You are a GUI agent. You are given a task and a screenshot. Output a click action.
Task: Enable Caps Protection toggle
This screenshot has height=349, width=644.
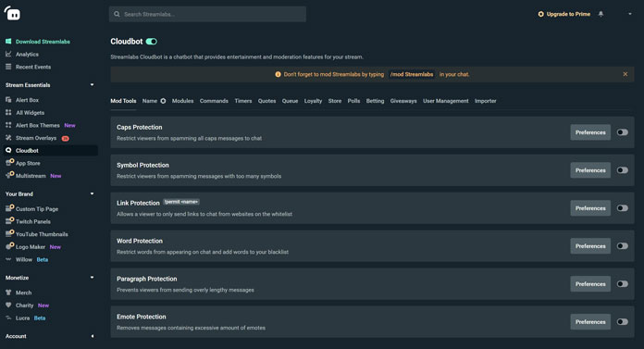[622, 132]
